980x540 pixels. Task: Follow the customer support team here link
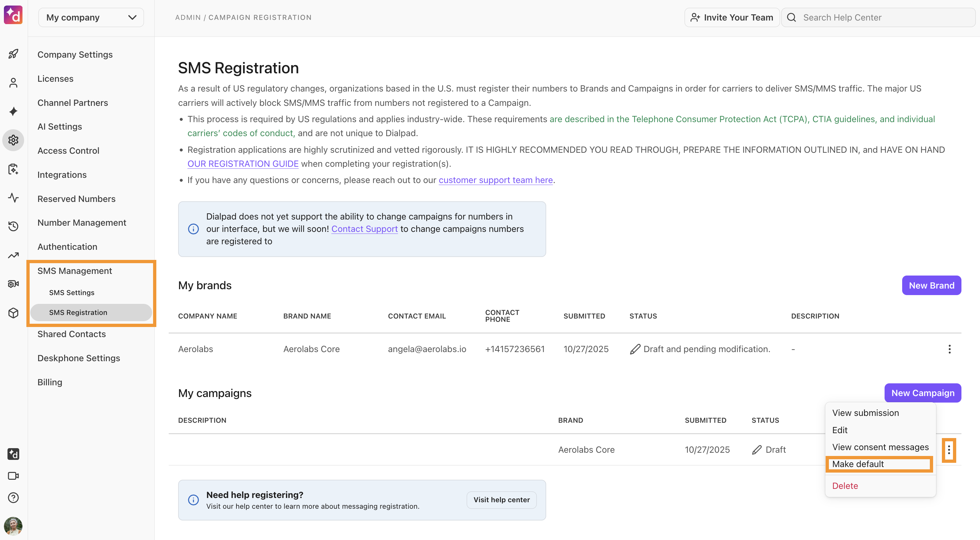pos(496,180)
